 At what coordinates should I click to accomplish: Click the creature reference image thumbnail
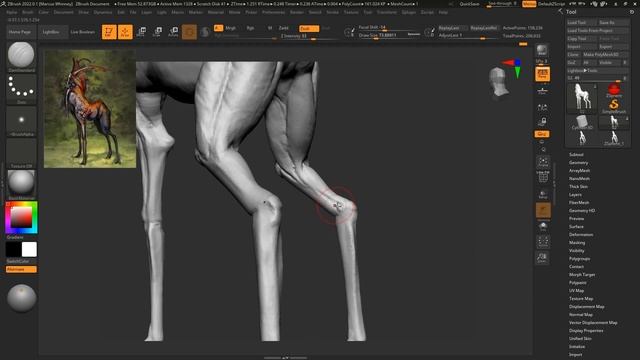90,109
